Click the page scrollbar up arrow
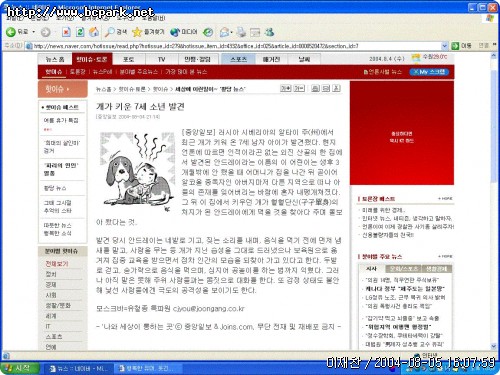Image resolution: width=500 pixels, height=375 pixels. click(494, 56)
